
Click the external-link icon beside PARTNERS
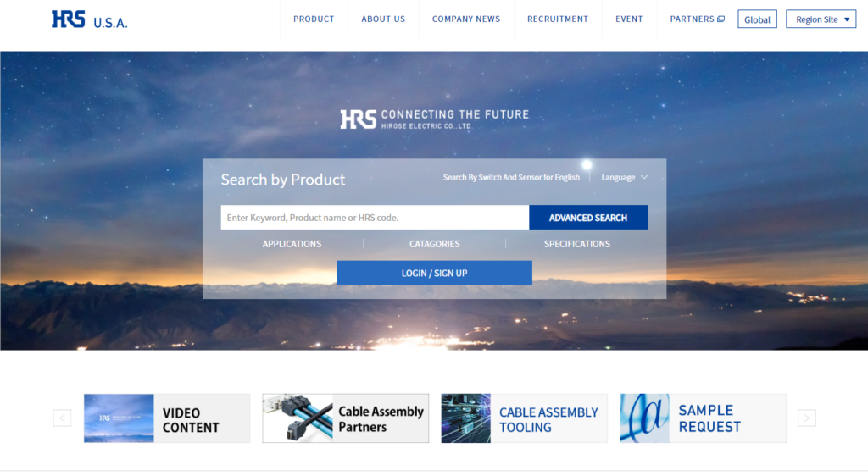721,19
